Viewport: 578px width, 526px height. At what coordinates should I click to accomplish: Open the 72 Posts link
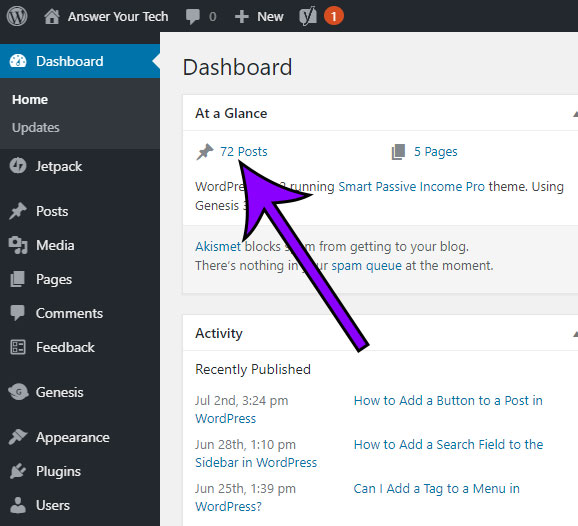[x=244, y=151]
